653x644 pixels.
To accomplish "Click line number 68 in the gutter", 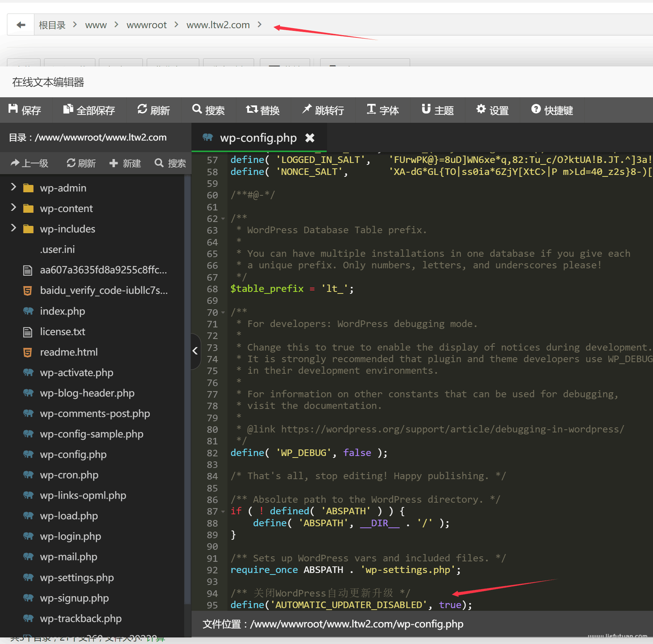I will (212, 289).
